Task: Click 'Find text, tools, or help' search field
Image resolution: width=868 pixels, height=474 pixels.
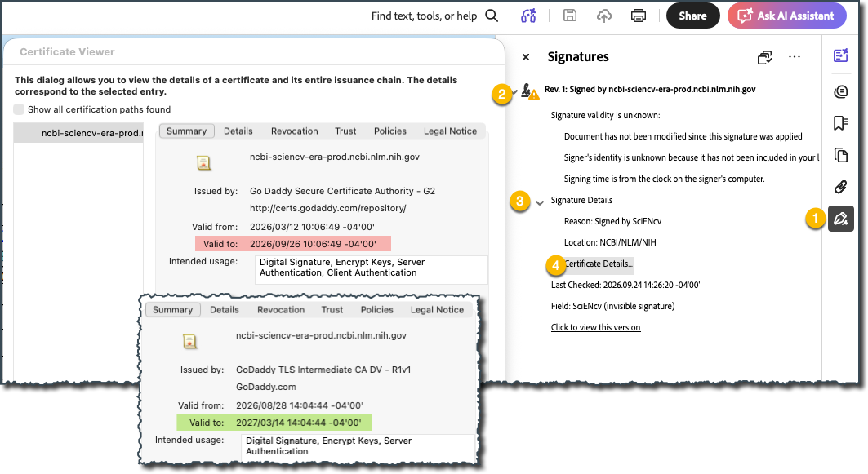Action: coord(424,16)
